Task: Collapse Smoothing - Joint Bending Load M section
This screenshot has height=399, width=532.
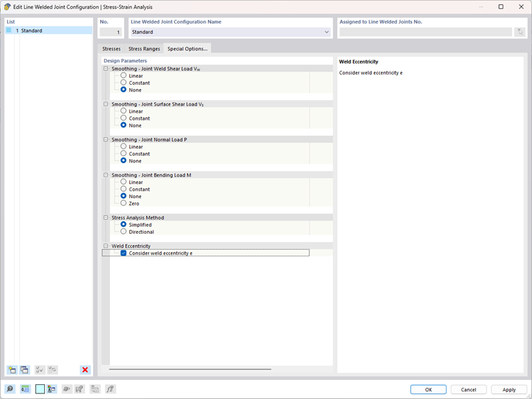Action: (x=106, y=175)
